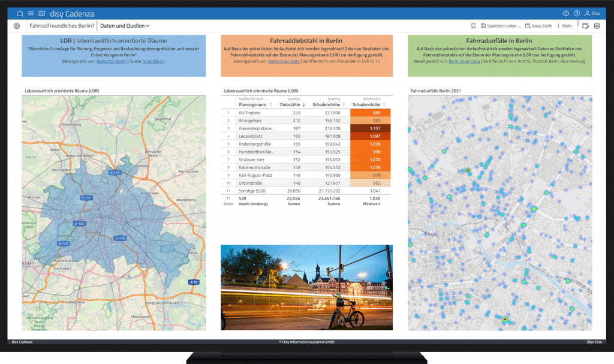Click the bicycle night photo
The width and height of the screenshot is (614, 364).
pos(306,287)
